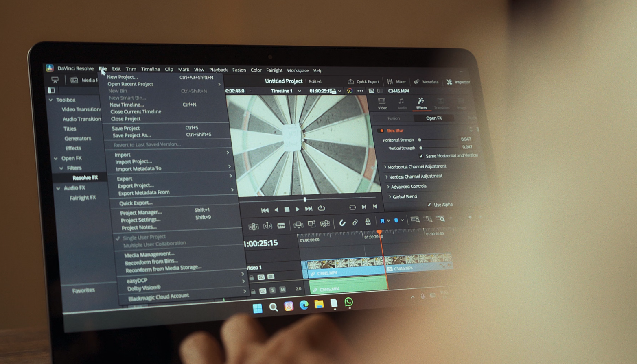637x364 pixels.
Task: Select the green C3445.MP4 audio clip
Action: [349, 286]
